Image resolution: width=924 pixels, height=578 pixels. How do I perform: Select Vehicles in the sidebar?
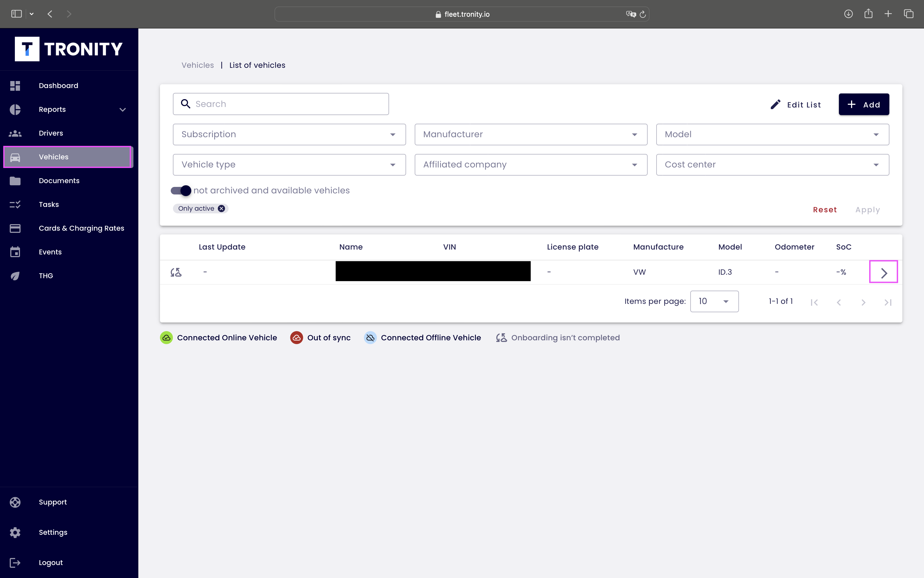pos(68,157)
